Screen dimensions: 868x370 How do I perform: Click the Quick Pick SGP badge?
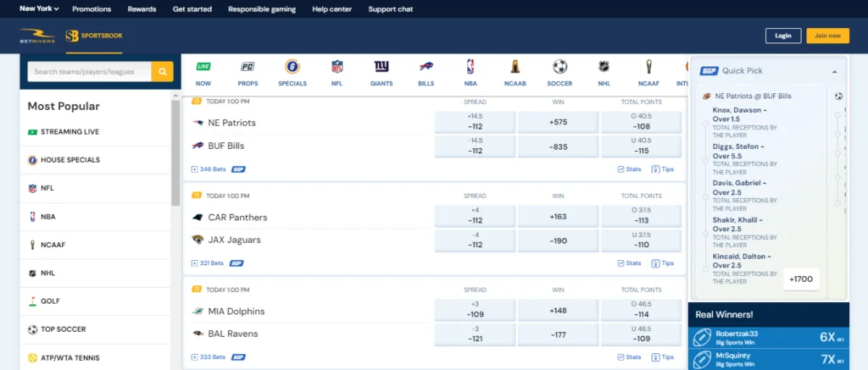(709, 71)
